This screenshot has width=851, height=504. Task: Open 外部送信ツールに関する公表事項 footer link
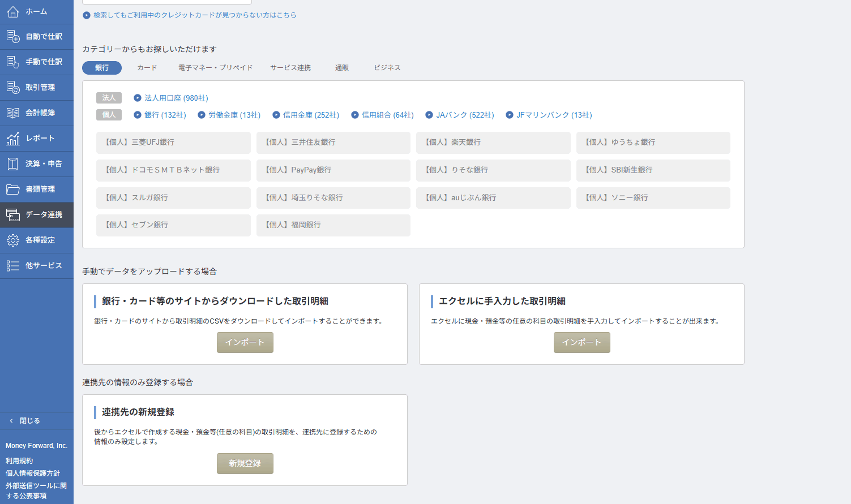36,491
